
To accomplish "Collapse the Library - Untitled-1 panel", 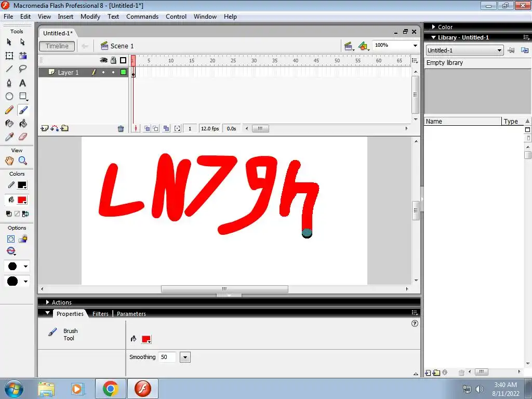I will tap(434, 37).
